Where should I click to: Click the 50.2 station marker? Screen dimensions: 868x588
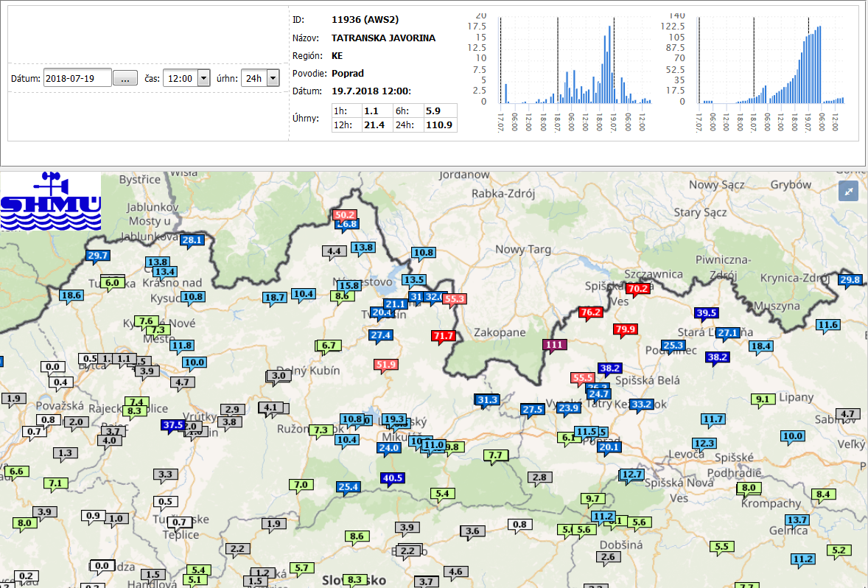(345, 214)
